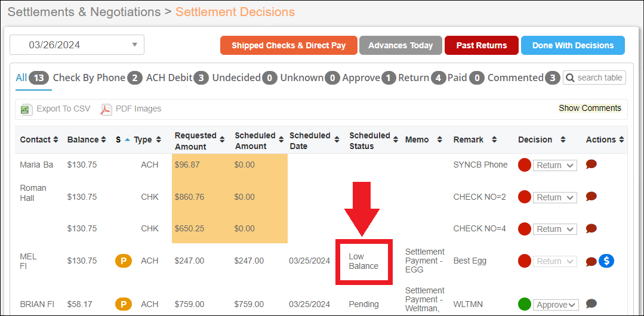
Task: Click Requested Amount cell $650.25
Action: [x=189, y=228]
